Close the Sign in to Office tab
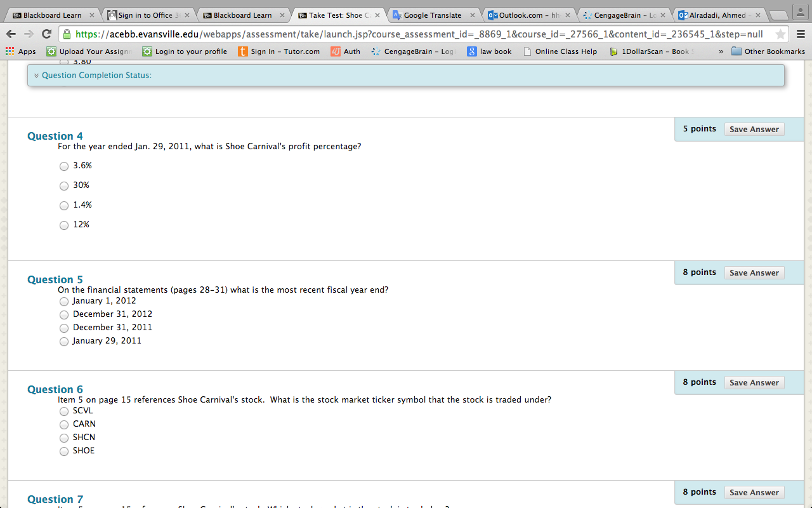The width and height of the screenshot is (812, 508). coord(187,15)
